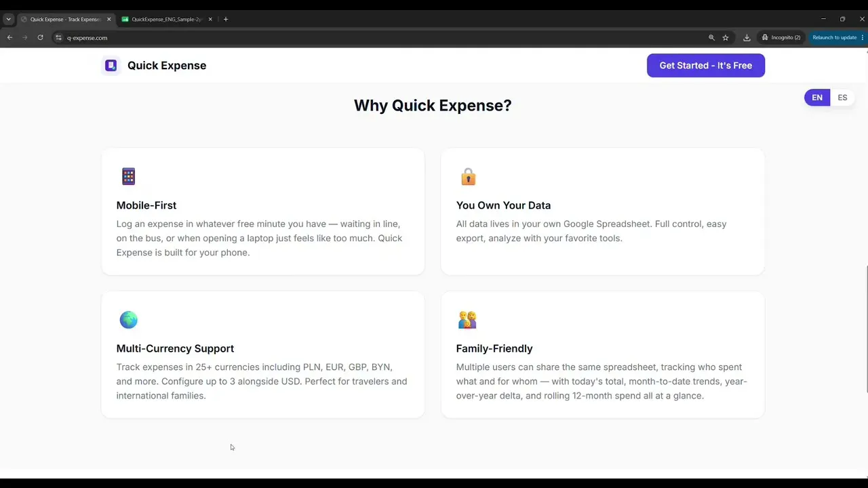
Task: Click the Quick Expense purple logo icon
Action: 111,66
